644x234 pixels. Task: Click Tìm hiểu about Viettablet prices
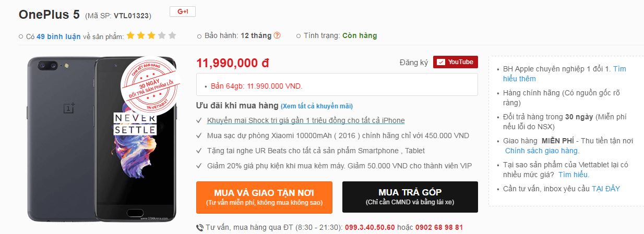click(574, 175)
